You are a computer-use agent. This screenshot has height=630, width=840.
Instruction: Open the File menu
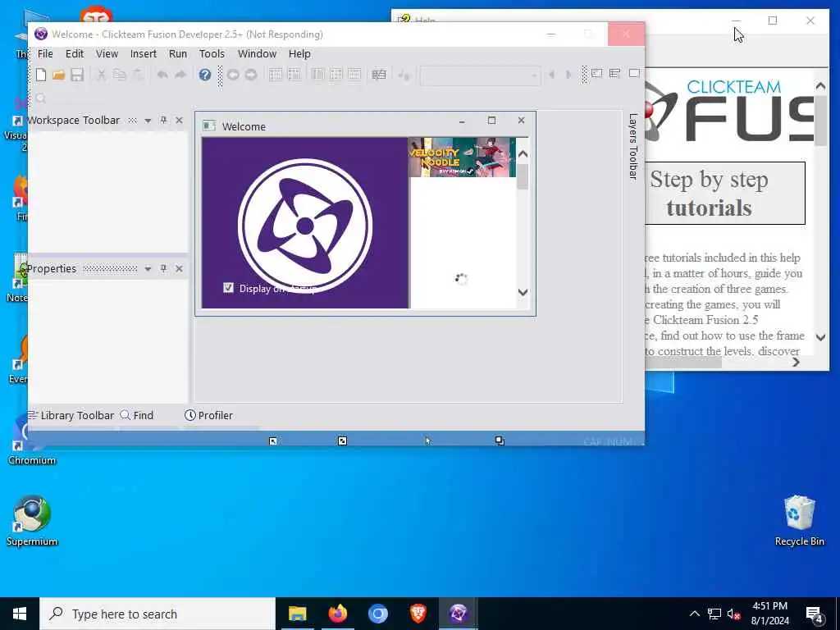[45, 53]
